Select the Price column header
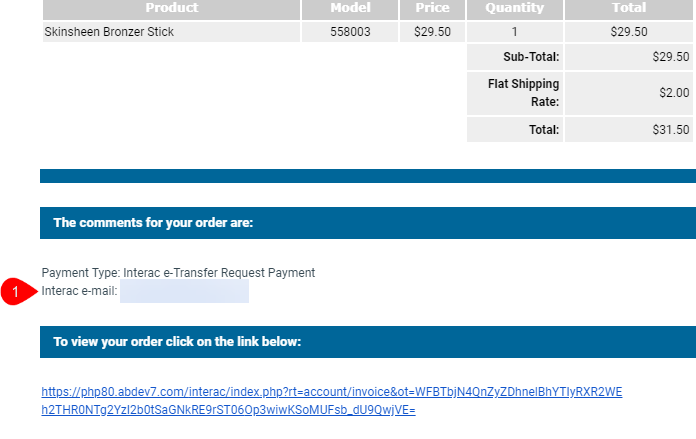 (x=432, y=8)
